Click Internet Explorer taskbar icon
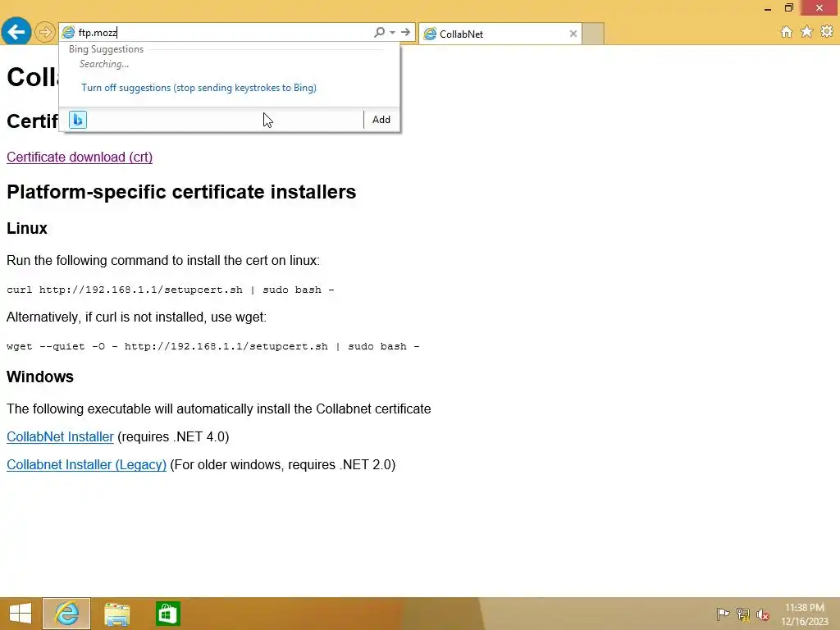840x630 pixels. (66, 614)
